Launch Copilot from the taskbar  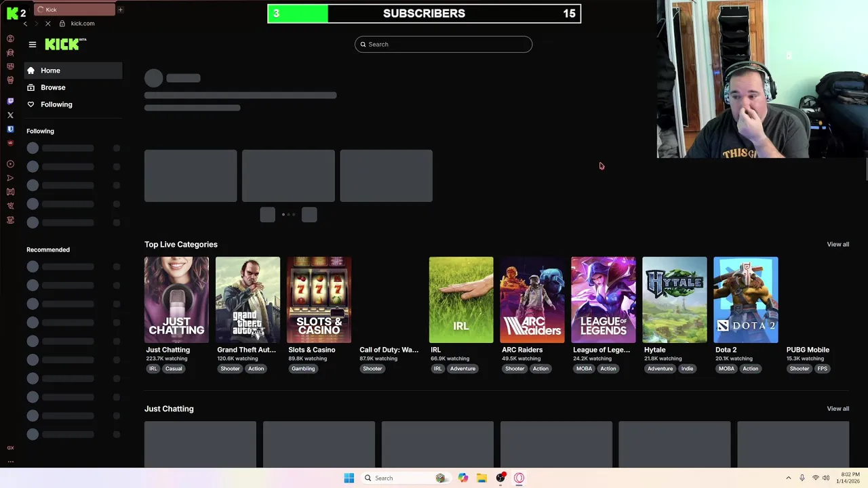coord(463,478)
